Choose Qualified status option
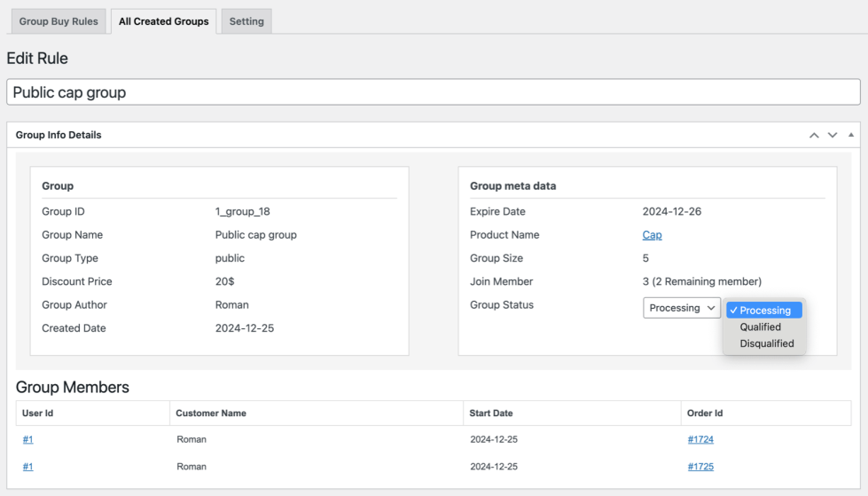868x496 pixels. [x=760, y=327]
